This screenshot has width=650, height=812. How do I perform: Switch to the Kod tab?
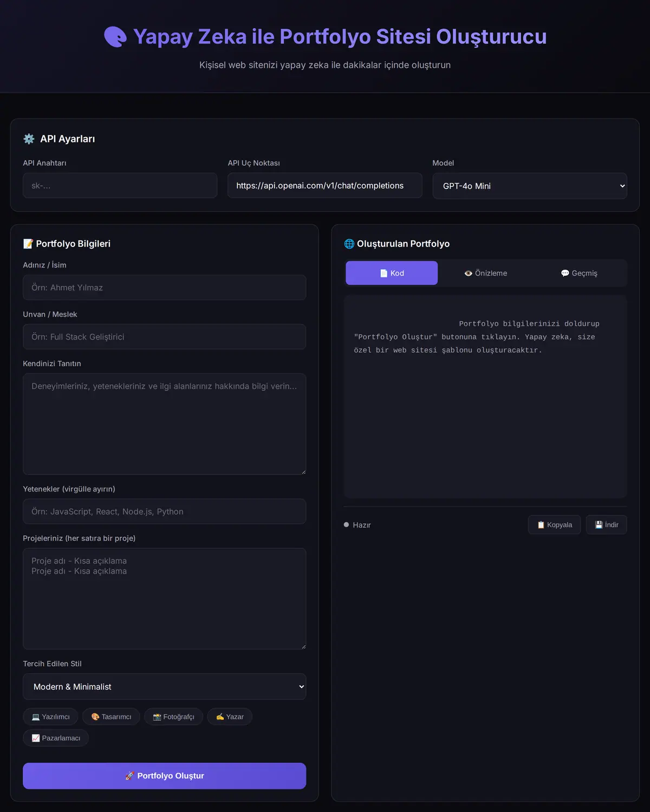[x=392, y=273]
